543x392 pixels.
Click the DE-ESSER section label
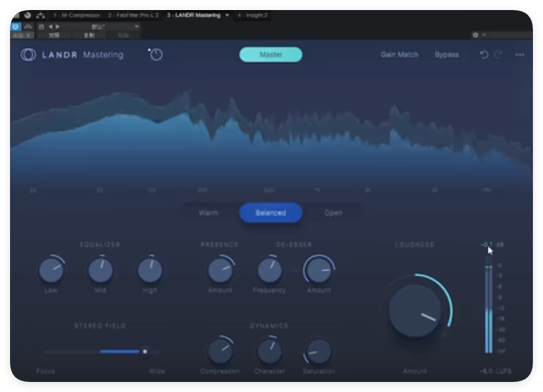click(x=294, y=245)
